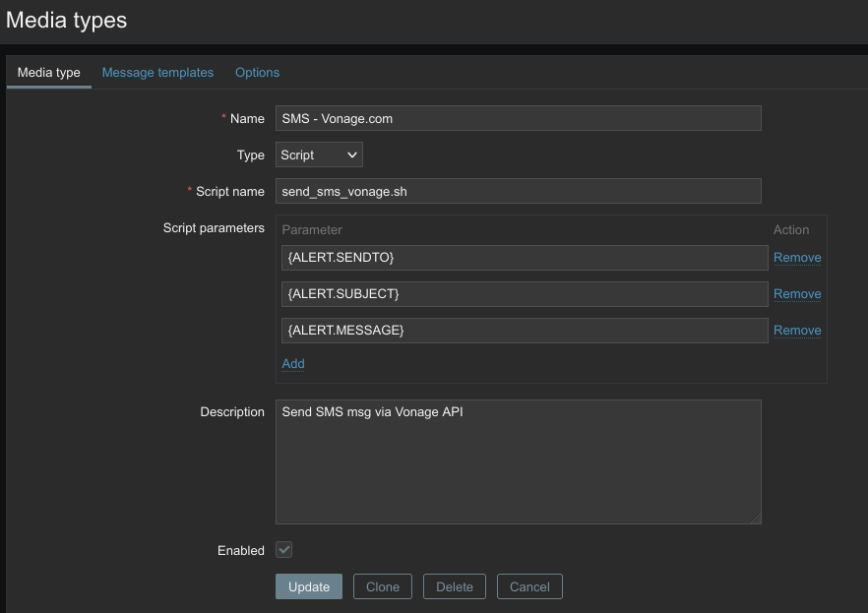Clone this media type
868x613 pixels.
pos(383,586)
